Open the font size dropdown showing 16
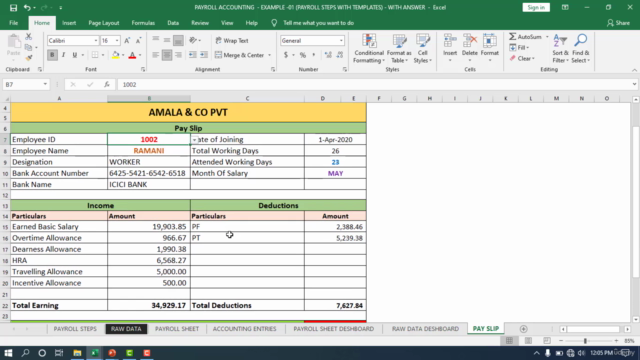The image size is (640, 360). pos(117,40)
